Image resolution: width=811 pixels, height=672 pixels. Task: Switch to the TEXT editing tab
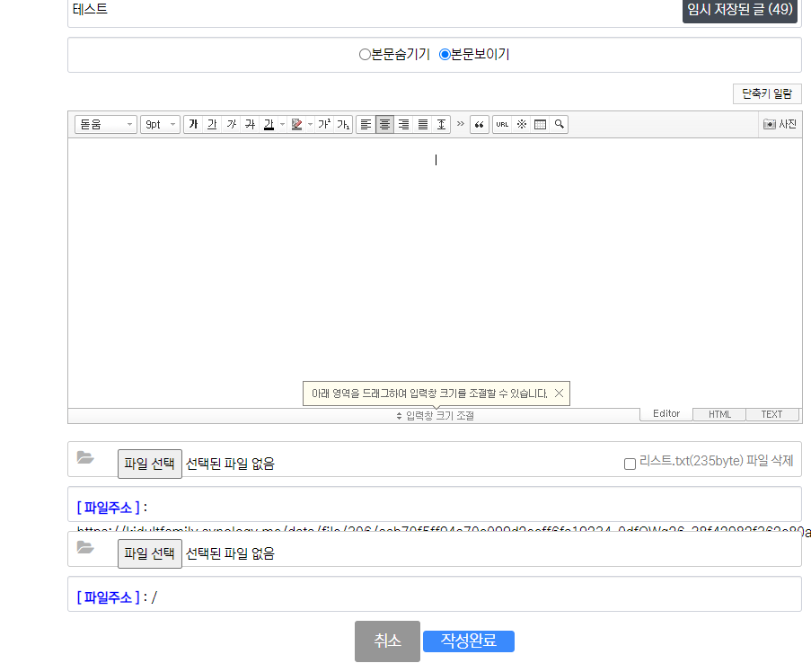tap(771, 414)
